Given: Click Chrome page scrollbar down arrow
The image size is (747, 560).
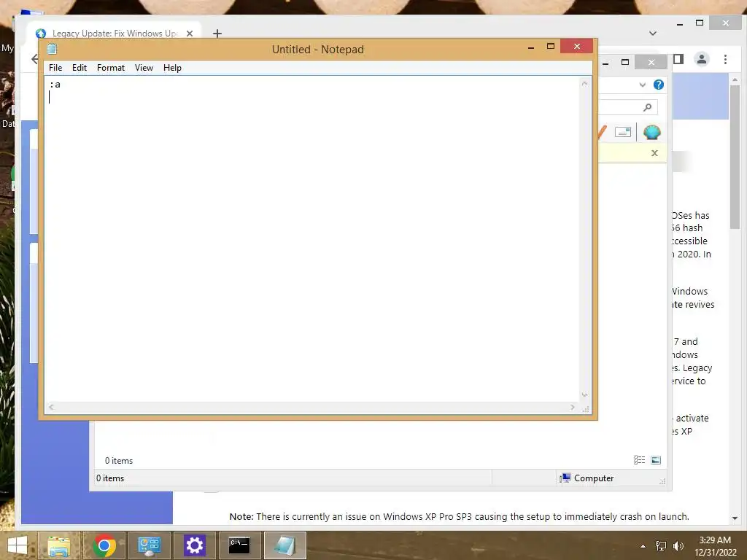Looking at the screenshot, I should [735, 518].
